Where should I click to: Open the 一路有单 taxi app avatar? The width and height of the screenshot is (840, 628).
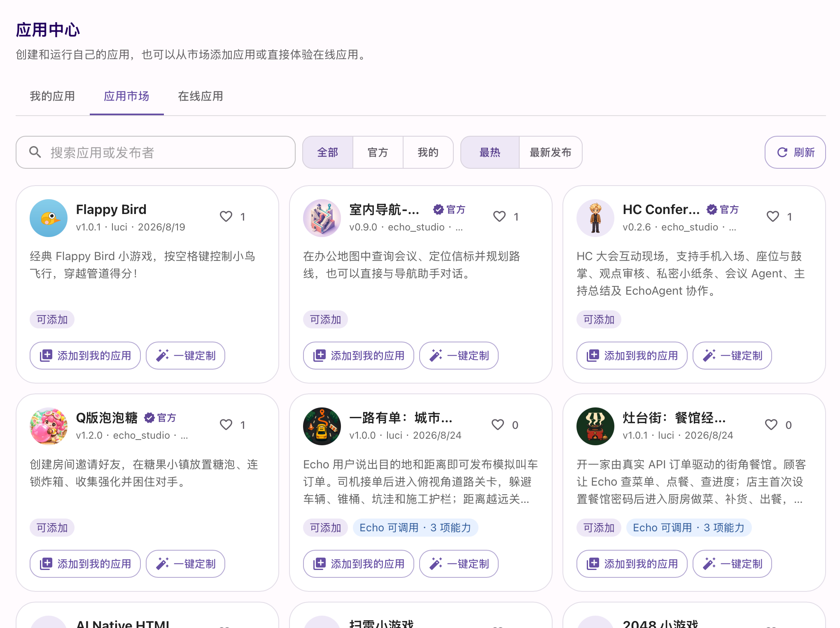(x=322, y=426)
